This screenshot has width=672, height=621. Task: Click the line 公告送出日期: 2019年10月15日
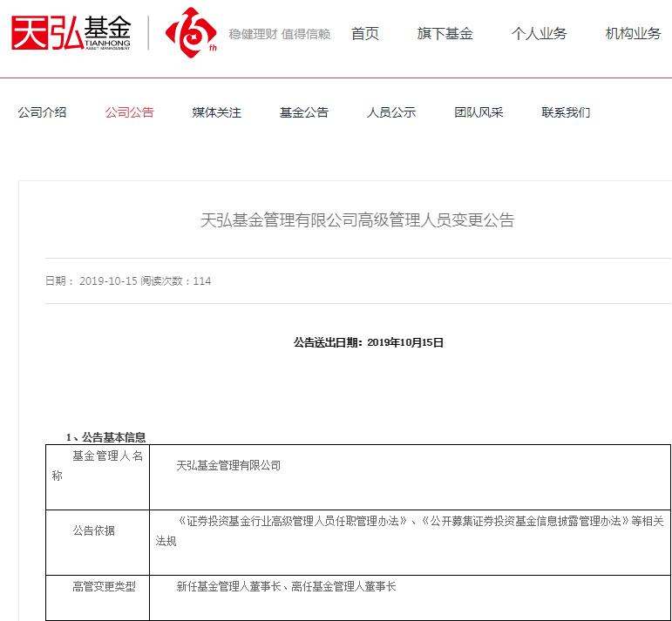coord(369,342)
